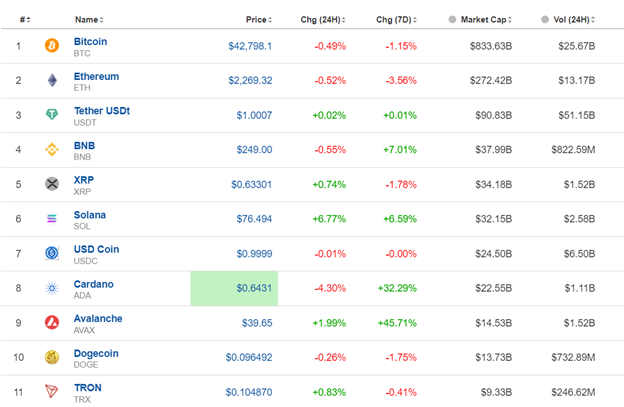Click Avalanche 7D change +45.71%

pos(397,323)
